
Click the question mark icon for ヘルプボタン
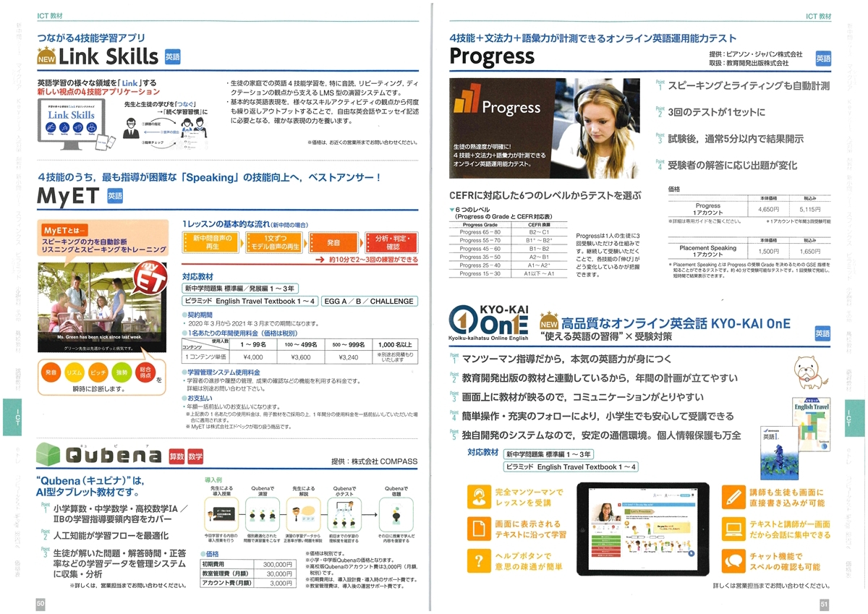click(479, 560)
